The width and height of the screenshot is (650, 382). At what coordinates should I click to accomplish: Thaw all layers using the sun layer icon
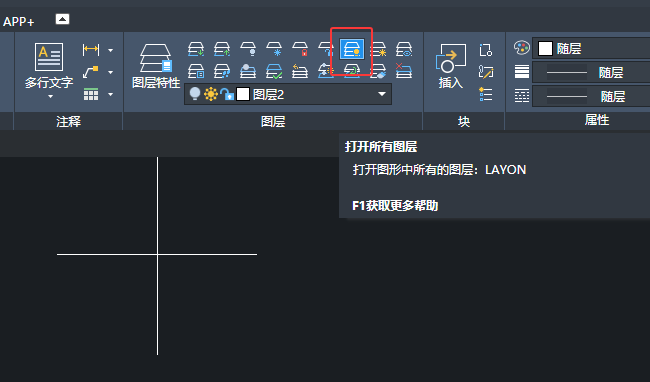pyautogui.click(x=378, y=49)
